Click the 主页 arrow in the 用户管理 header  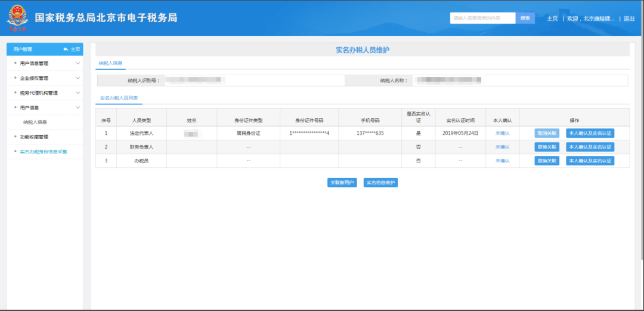click(72, 50)
